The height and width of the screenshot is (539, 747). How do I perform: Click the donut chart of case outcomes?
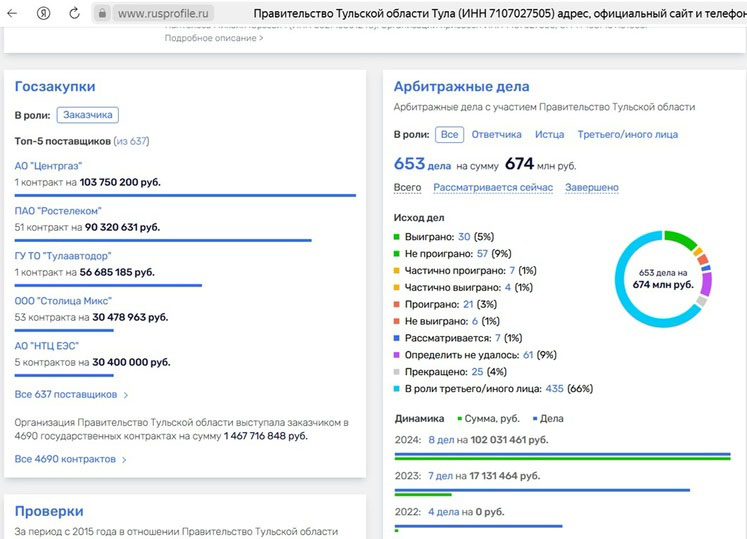point(663,278)
